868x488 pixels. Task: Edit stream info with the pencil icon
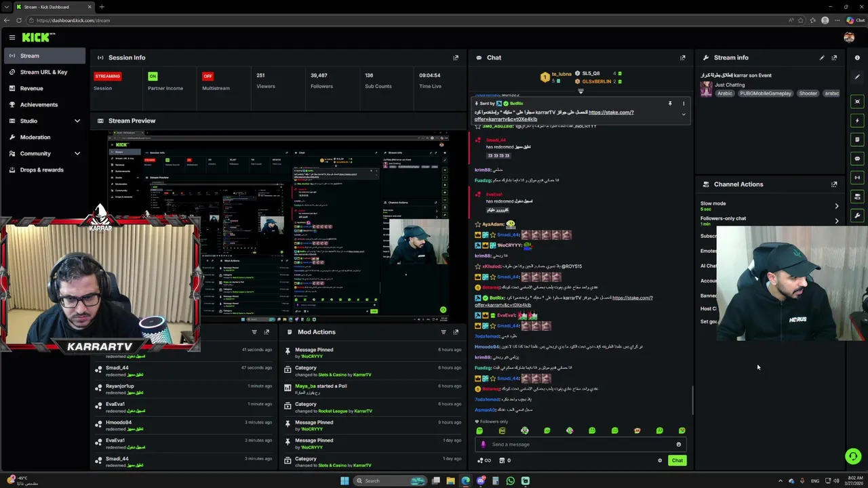(822, 58)
